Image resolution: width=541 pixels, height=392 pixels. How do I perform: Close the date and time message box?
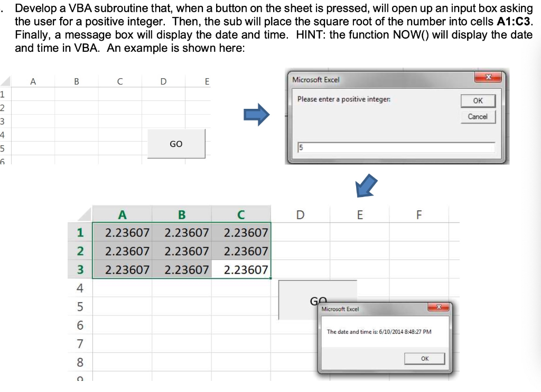(x=438, y=306)
